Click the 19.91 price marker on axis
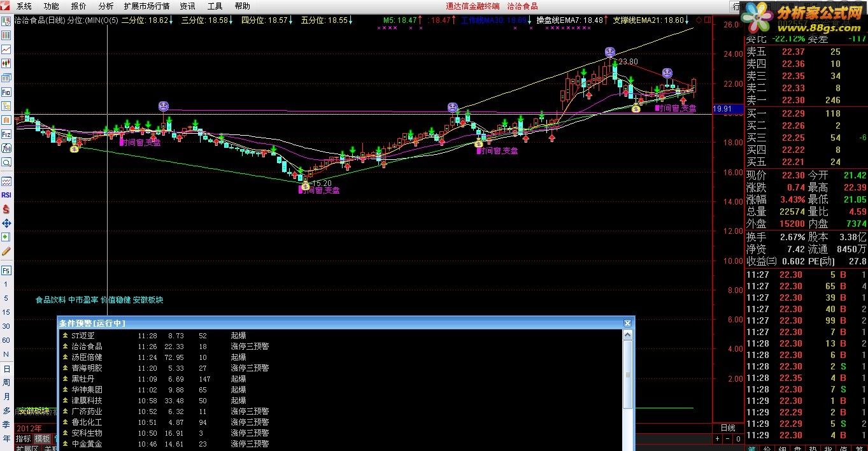The width and height of the screenshot is (868, 451). pyautogui.click(x=727, y=109)
